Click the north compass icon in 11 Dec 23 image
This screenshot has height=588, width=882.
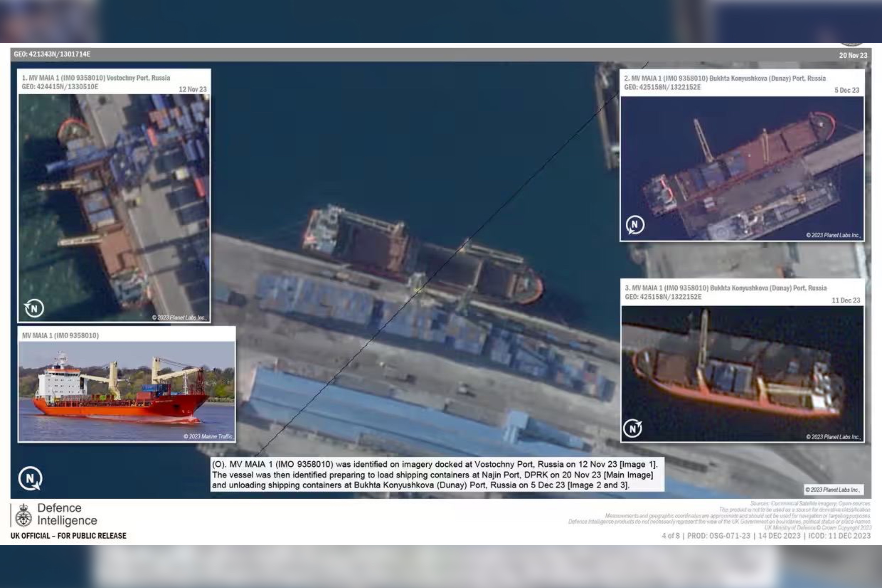(632, 428)
